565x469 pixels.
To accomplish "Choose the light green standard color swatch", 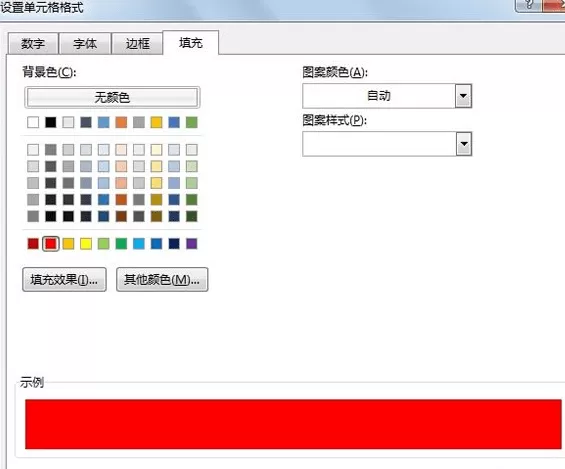I will coord(103,244).
